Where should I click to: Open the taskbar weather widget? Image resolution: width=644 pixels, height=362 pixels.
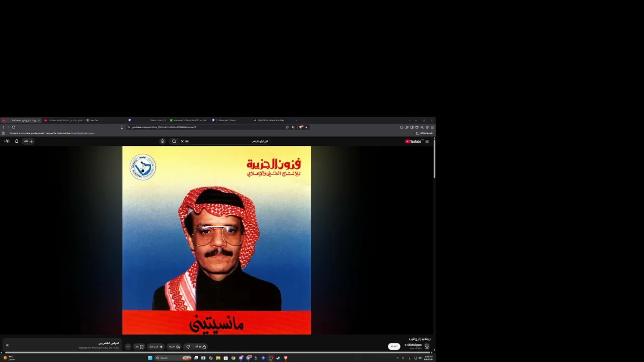(x=9, y=358)
